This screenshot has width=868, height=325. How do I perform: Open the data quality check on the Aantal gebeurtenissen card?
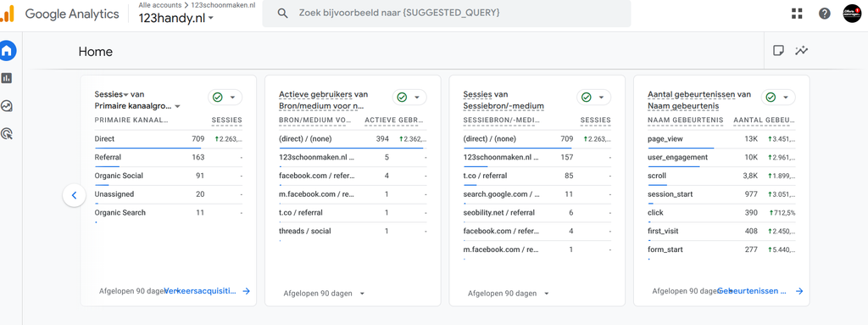click(778, 97)
